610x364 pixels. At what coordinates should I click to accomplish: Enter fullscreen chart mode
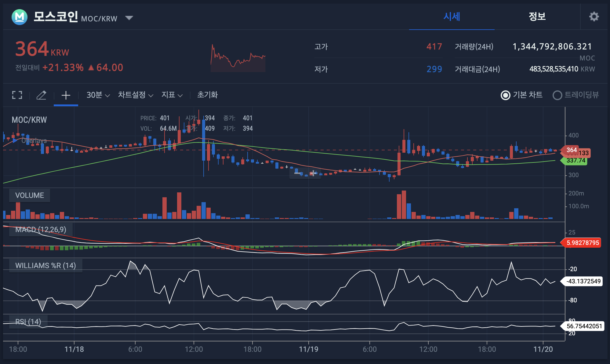pos(17,95)
